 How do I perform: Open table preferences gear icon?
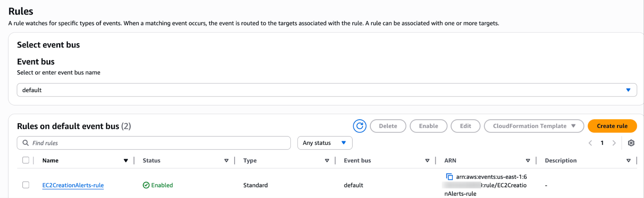click(631, 143)
